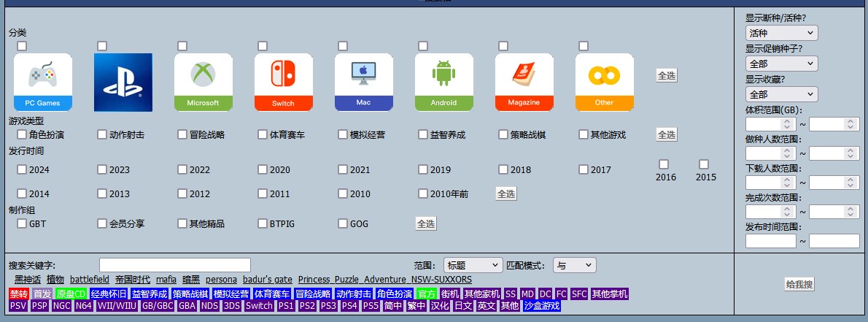Click the stepper on minimum 体积范围 field
Screen dimensions: 868x322
click(x=788, y=124)
